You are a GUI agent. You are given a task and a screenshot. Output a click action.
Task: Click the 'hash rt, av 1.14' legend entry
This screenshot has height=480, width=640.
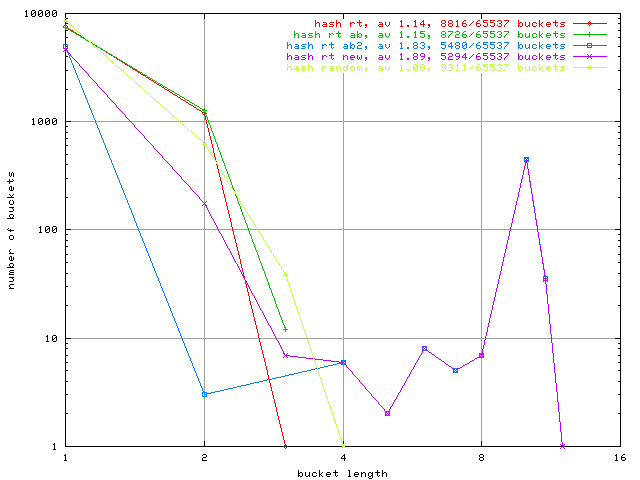440,24
